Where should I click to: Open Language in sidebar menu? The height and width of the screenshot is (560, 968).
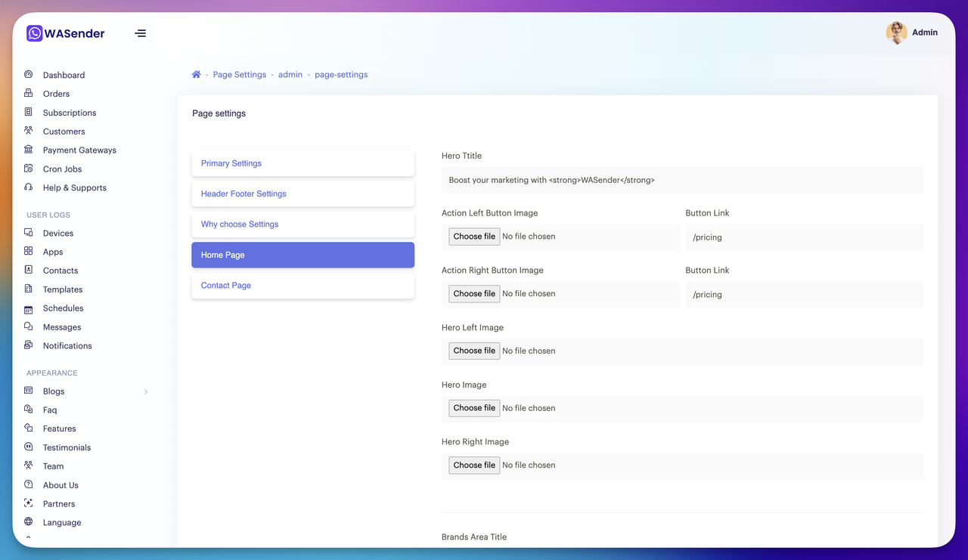[62, 523]
